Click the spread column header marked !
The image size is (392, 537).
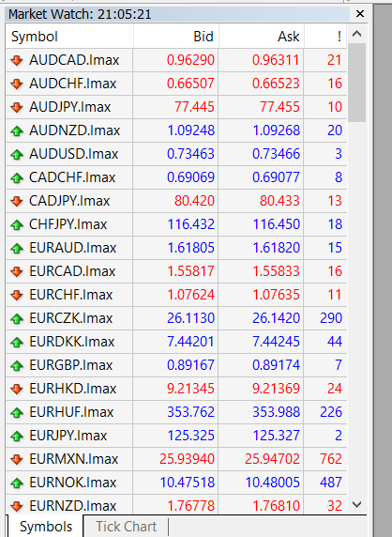point(325,37)
